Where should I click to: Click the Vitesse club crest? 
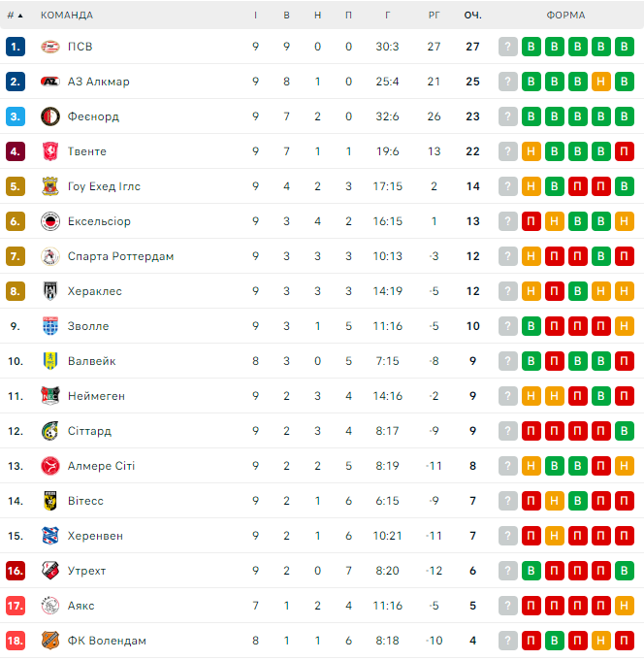[50, 501]
